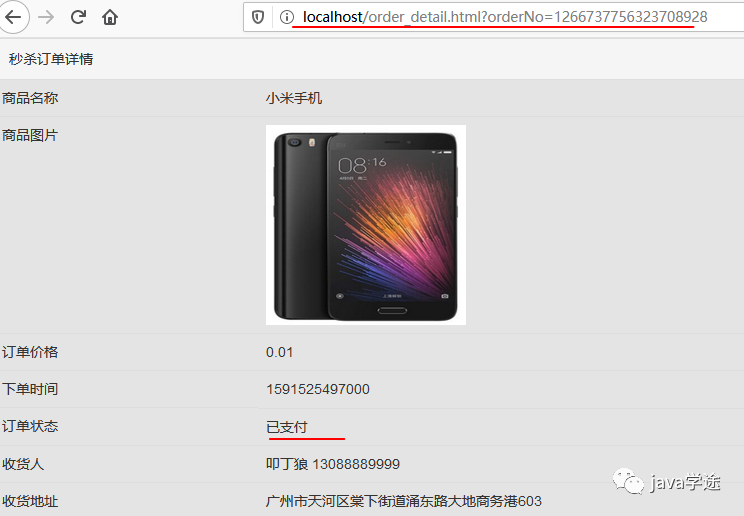Click the order price 0.01 value
744x516 pixels.
coord(279,352)
